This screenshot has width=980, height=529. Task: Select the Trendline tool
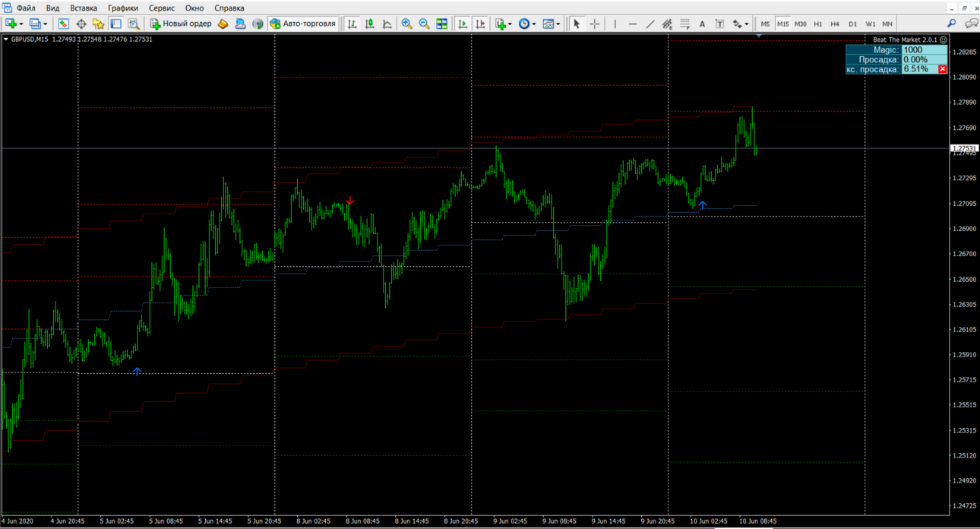coord(650,24)
